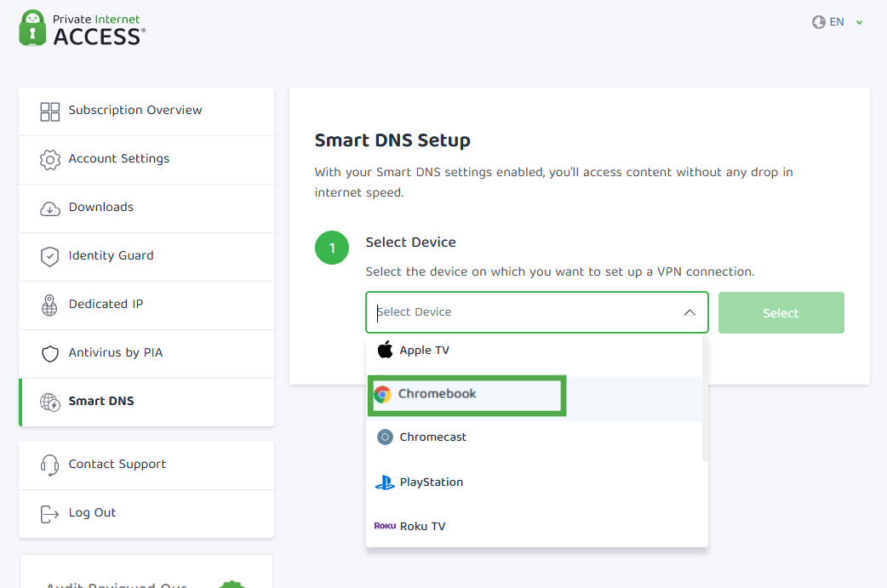Click the Roku logo icon

pos(385,526)
